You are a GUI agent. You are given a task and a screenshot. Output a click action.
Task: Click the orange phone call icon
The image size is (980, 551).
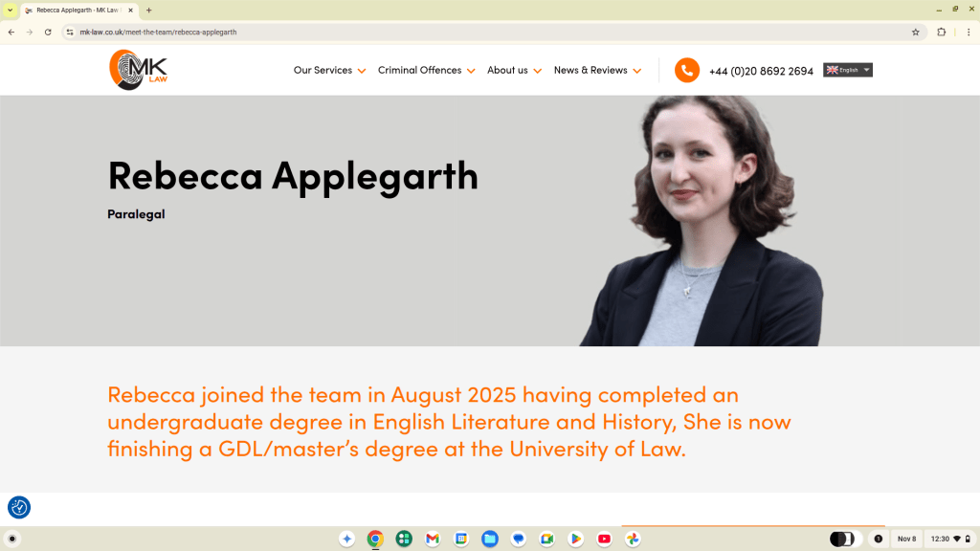click(x=686, y=71)
